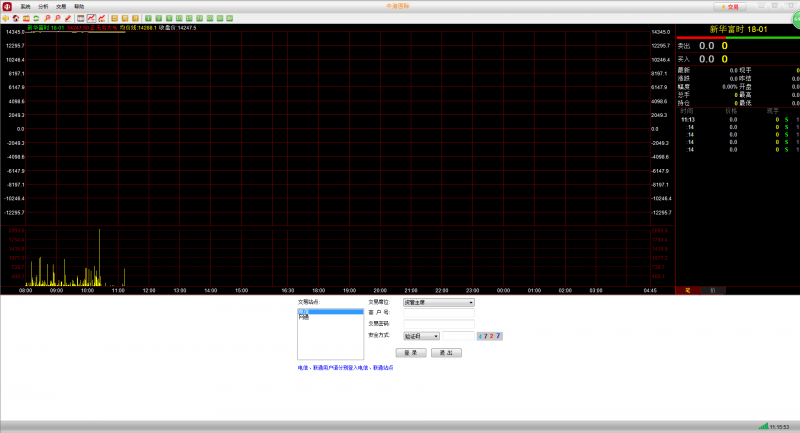
Task: Go to home via the red house icon
Action: pyautogui.click(x=16, y=18)
